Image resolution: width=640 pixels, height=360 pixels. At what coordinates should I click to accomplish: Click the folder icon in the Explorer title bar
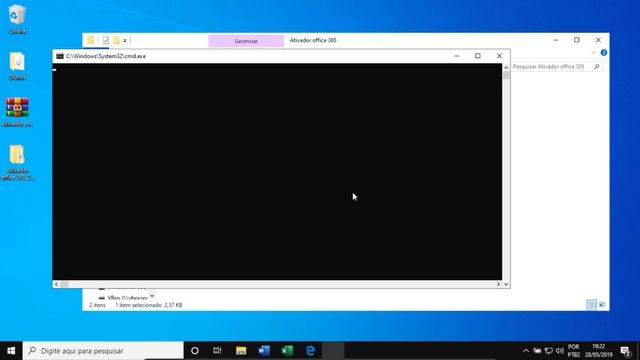91,40
